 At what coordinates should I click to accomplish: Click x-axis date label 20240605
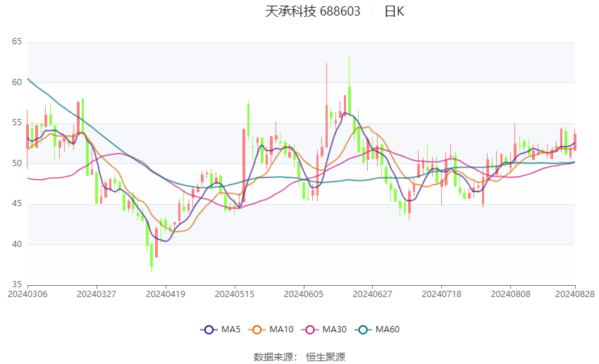coord(304,294)
